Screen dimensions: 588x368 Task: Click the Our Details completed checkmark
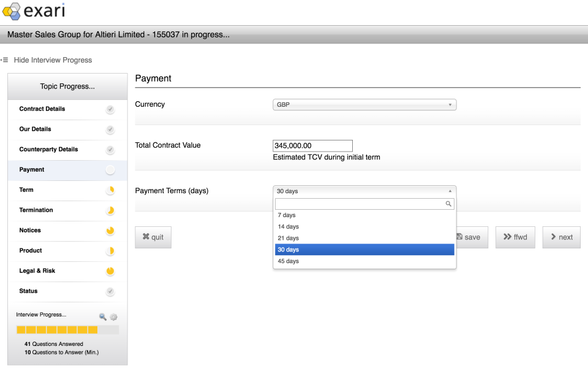coord(110,129)
